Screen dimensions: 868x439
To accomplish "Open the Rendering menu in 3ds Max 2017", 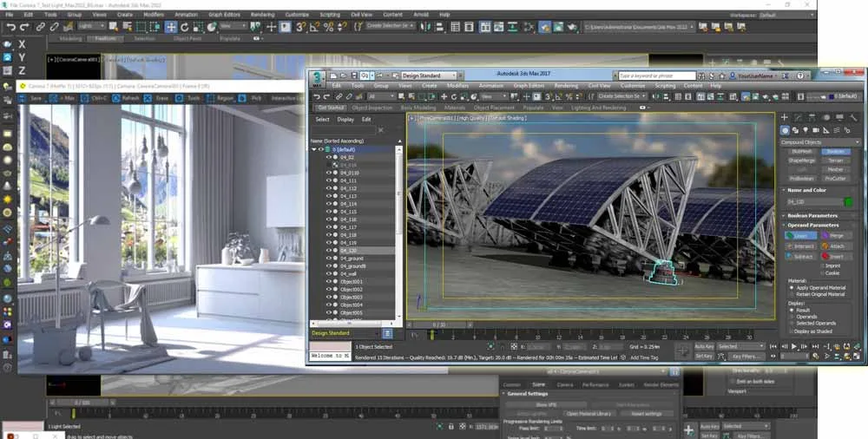I will click(x=566, y=86).
